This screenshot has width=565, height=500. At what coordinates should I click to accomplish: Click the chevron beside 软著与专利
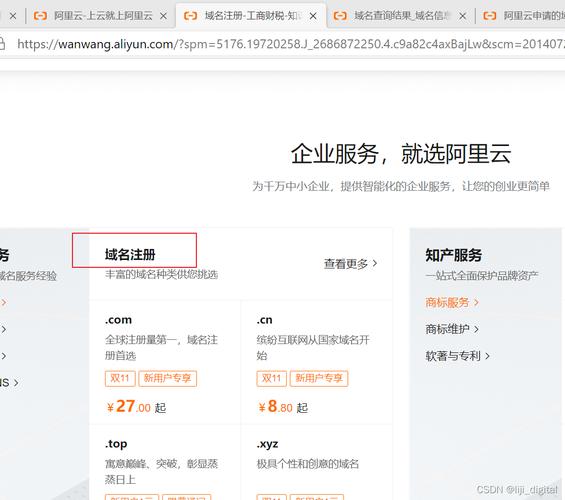488,356
